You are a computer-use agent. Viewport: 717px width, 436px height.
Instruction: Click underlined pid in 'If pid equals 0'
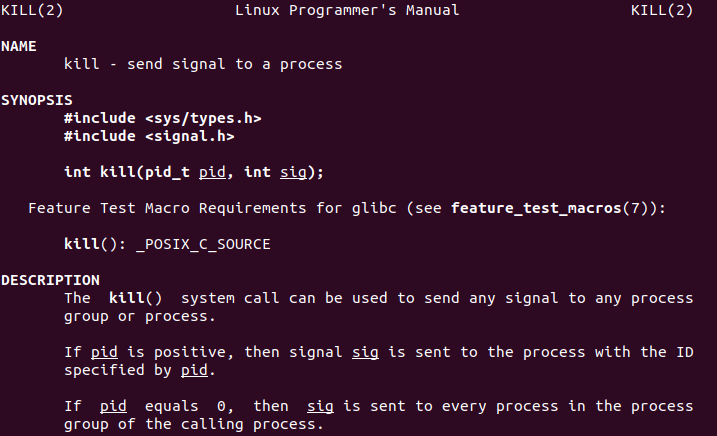tap(113, 406)
